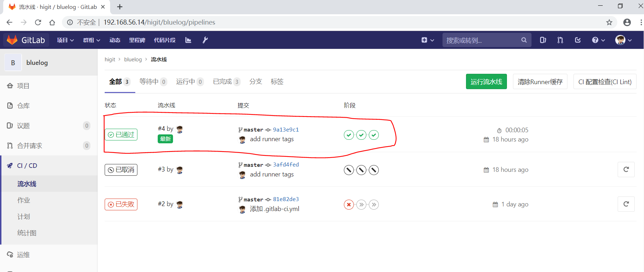The width and height of the screenshot is (644, 272).
Task: Switch to the 等待中 tab
Action: coord(153,82)
